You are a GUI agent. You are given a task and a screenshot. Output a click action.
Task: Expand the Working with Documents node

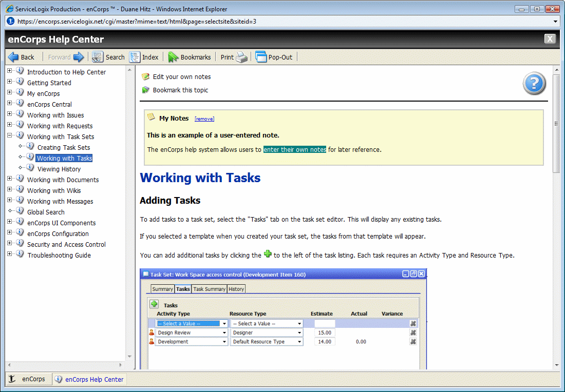pyautogui.click(x=10, y=179)
